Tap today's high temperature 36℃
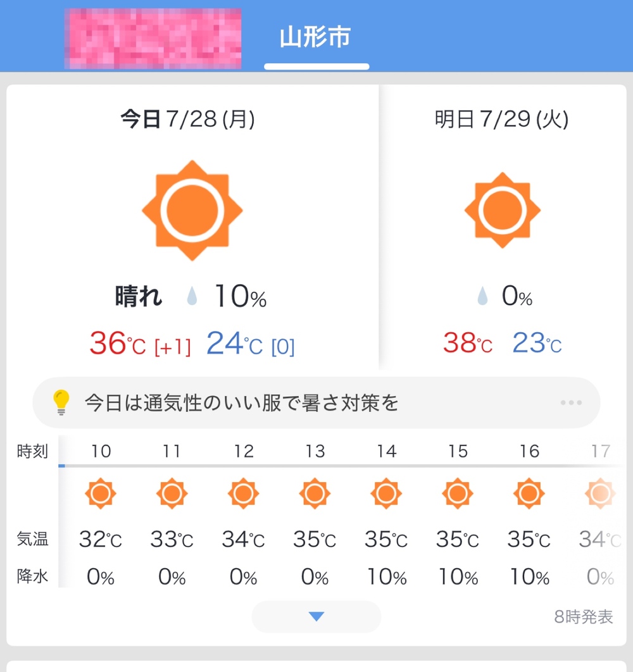This screenshot has width=633, height=672. click(x=118, y=344)
